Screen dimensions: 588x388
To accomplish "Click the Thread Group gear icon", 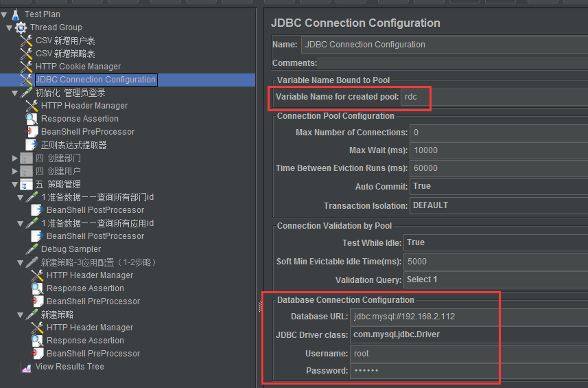I will pyautogui.click(x=21, y=27).
